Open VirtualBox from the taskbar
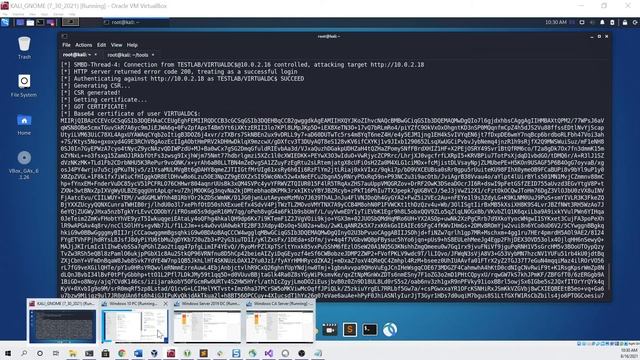 154,353
